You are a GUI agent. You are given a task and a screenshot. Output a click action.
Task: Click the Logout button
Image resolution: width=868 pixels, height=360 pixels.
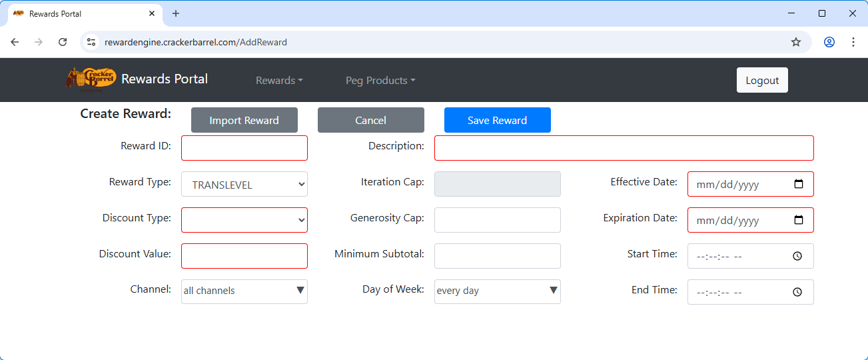click(762, 80)
